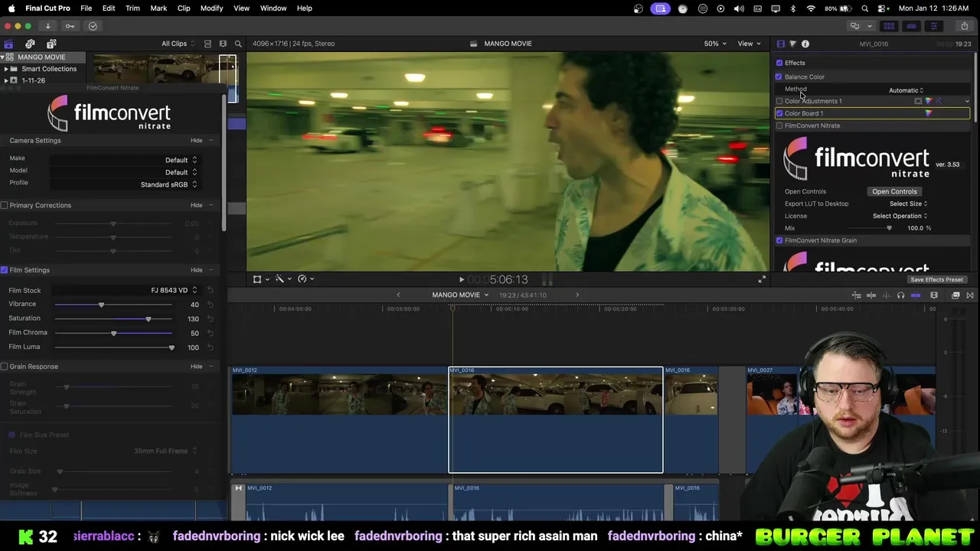Enable the FilmConvert Nitrate effect checkbox
This screenshot has height=551, width=980.
click(779, 126)
